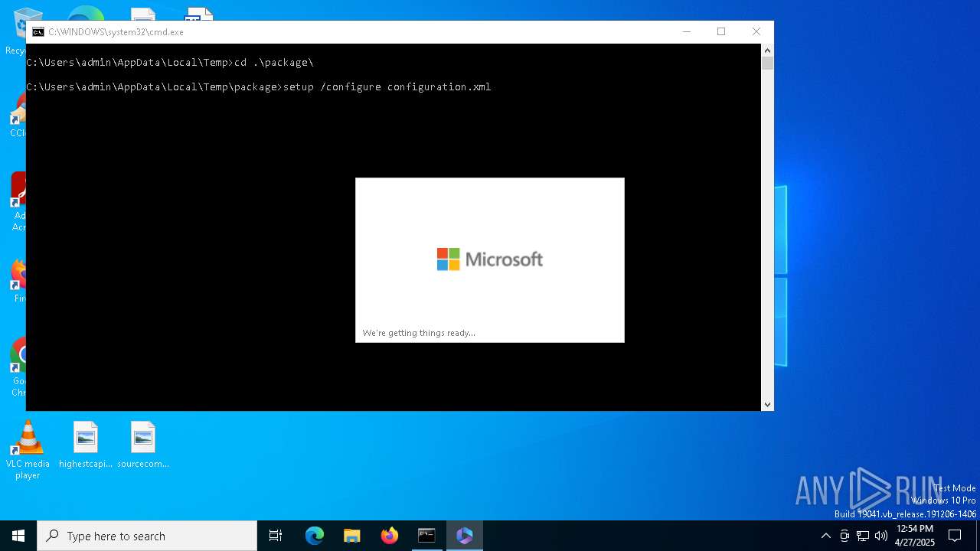The width and height of the screenshot is (980, 551).
Task: Show hidden system tray icons
Action: 825,536
